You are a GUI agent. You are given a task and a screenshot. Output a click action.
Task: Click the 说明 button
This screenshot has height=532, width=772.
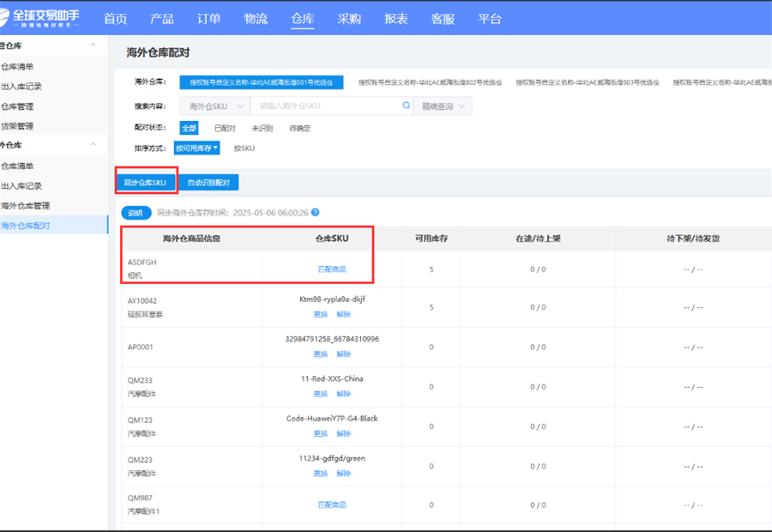tap(136, 213)
